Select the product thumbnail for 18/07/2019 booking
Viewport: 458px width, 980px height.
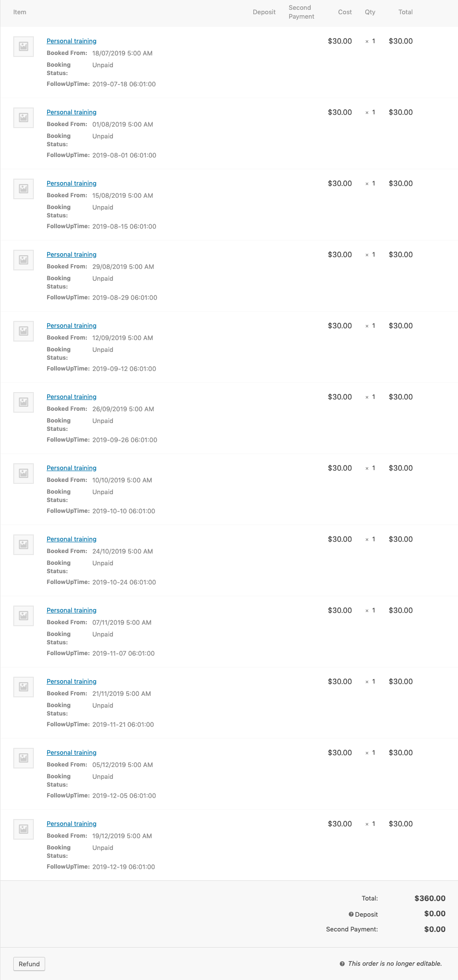(24, 47)
